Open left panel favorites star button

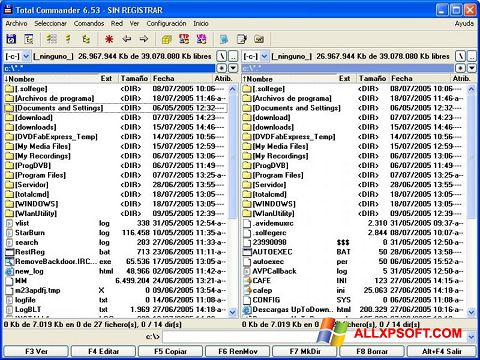tap(222, 68)
